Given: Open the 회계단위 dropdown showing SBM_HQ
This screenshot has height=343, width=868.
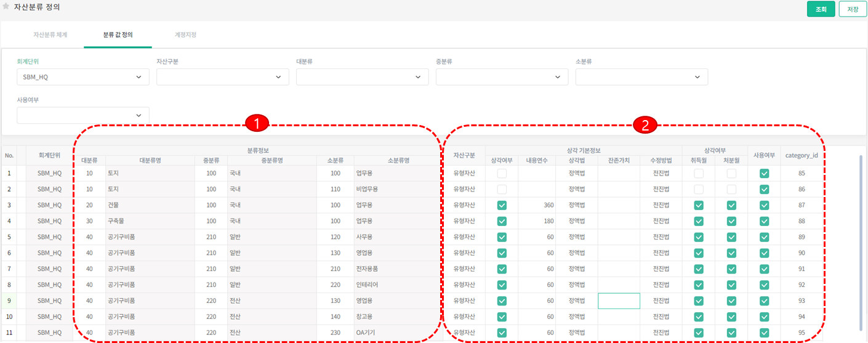Looking at the screenshot, I should [x=83, y=77].
